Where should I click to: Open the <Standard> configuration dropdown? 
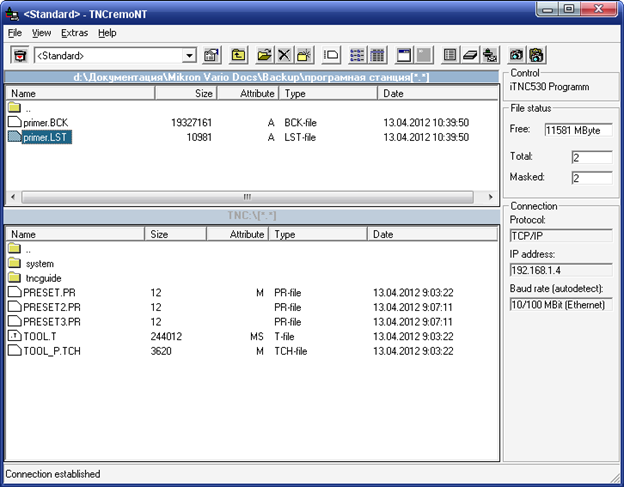click(x=189, y=56)
